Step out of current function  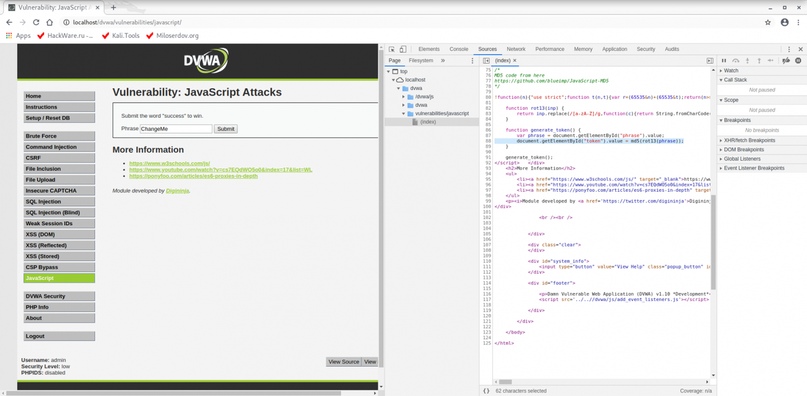pyautogui.click(x=759, y=60)
